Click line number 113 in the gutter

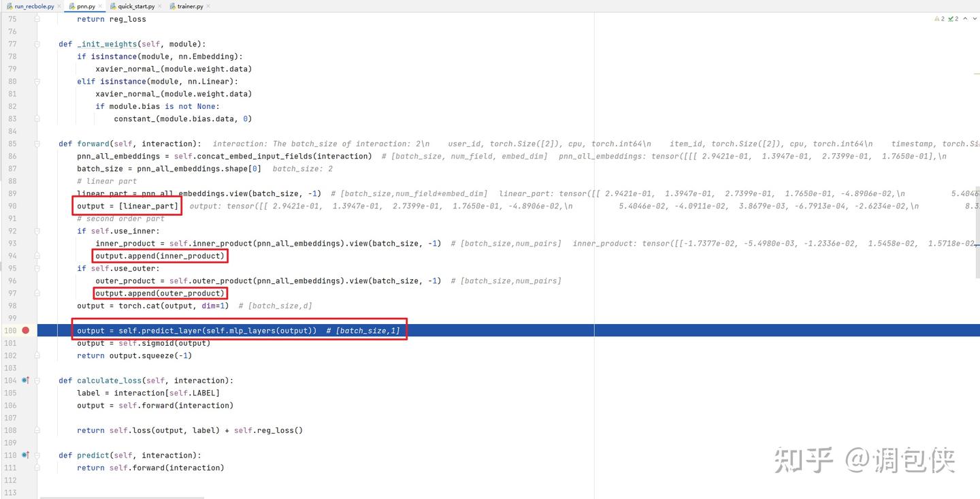coord(10,493)
